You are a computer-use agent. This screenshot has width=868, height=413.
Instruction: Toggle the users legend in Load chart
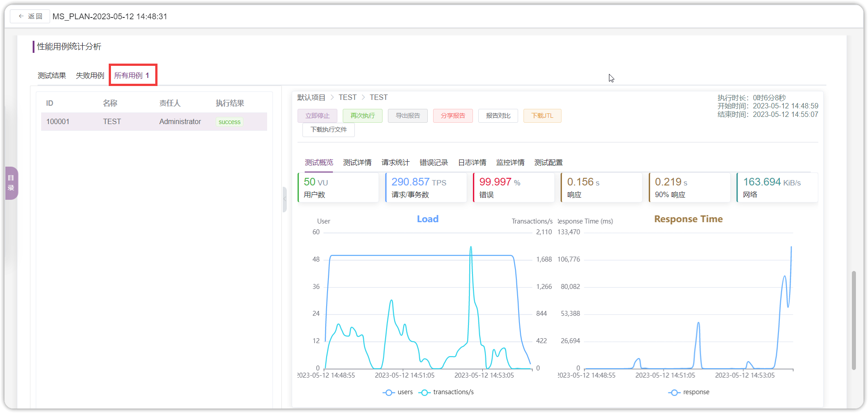(x=398, y=392)
